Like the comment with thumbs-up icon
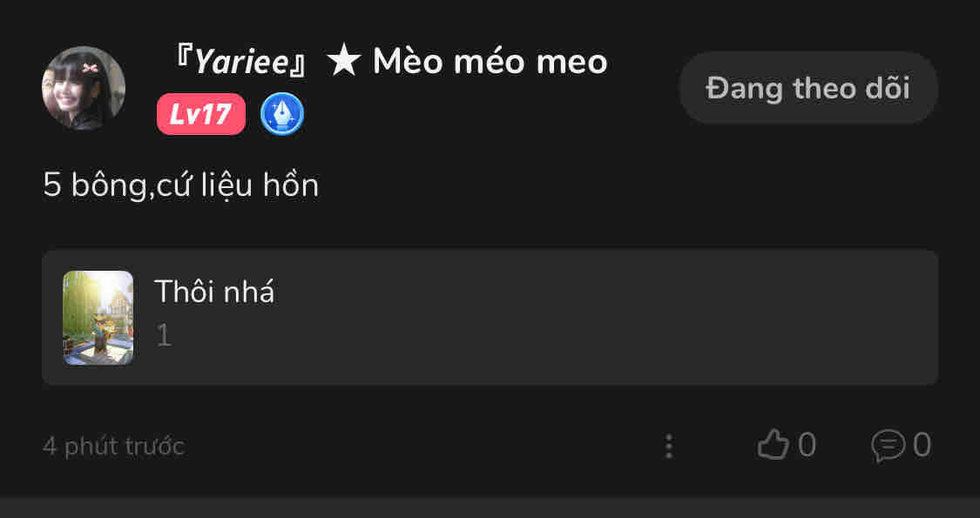 point(772,446)
